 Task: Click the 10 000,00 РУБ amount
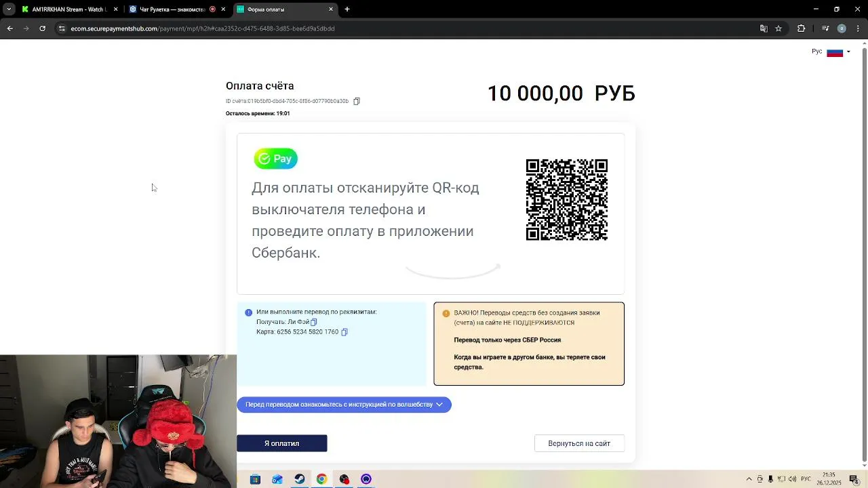(561, 94)
